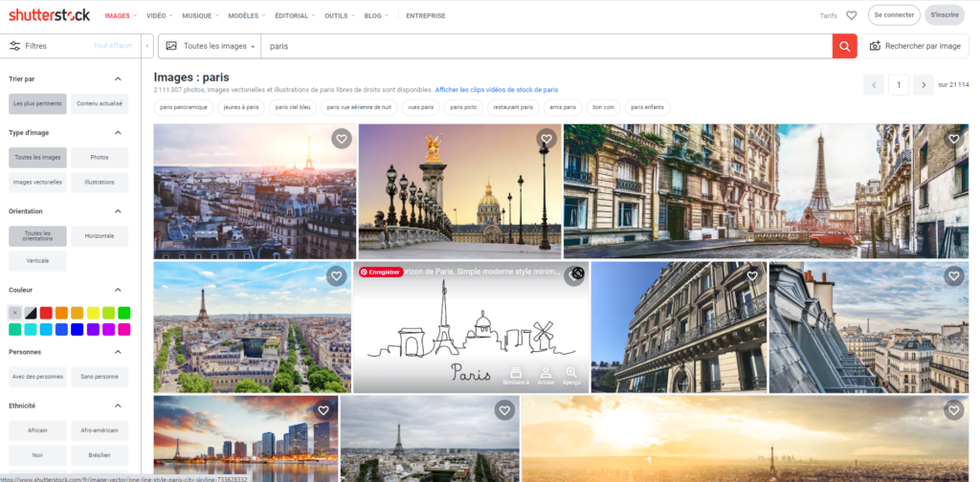980x482 pixels.
Task: Collapse the Trier par section
Action: (118, 78)
